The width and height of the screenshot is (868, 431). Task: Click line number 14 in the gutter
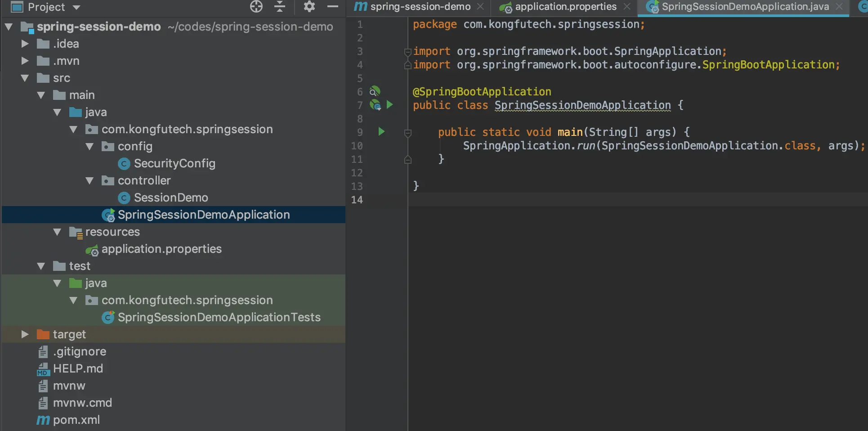[x=357, y=200]
